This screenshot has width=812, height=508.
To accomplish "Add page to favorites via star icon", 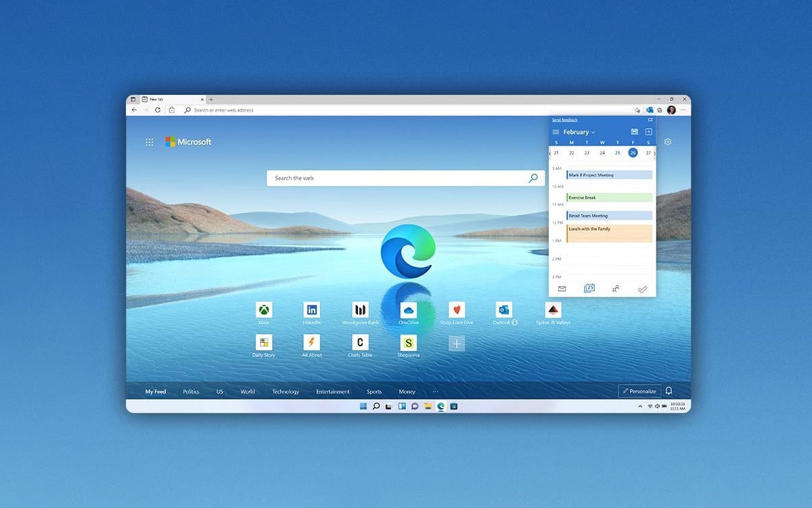I will (637, 110).
